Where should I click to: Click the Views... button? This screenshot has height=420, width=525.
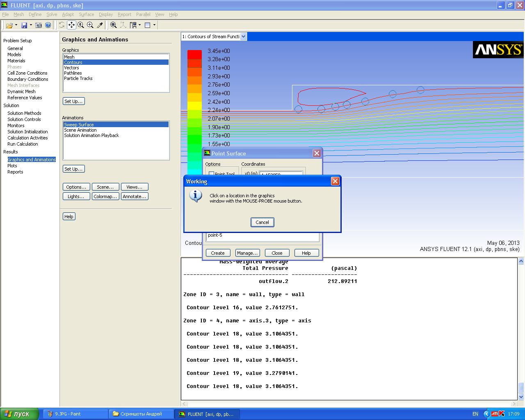135,187
